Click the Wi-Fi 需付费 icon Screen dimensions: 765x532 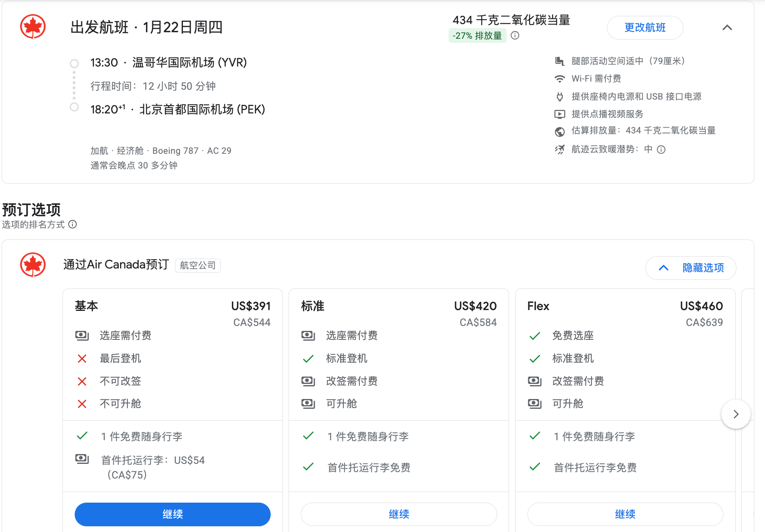point(560,78)
